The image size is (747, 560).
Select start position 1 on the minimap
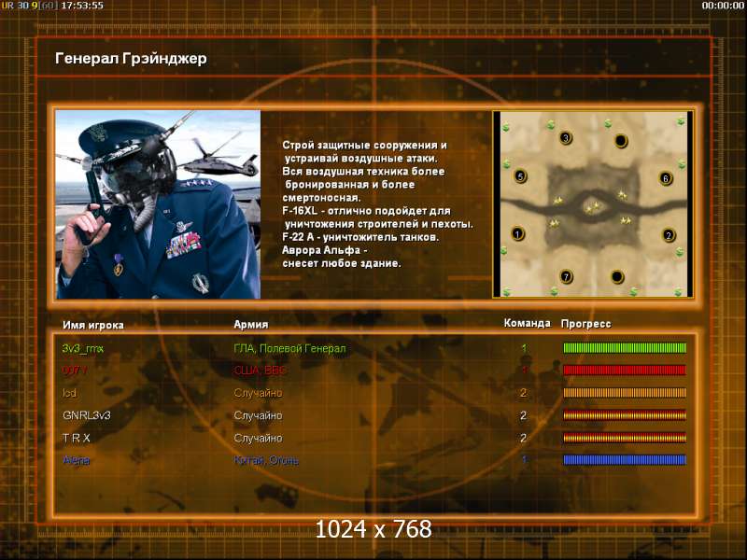pos(518,234)
